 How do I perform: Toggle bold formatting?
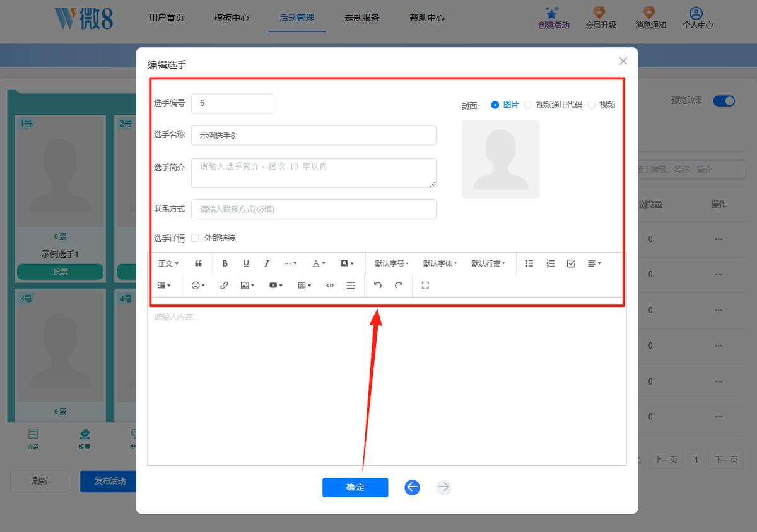pyautogui.click(x=225, y=263)
